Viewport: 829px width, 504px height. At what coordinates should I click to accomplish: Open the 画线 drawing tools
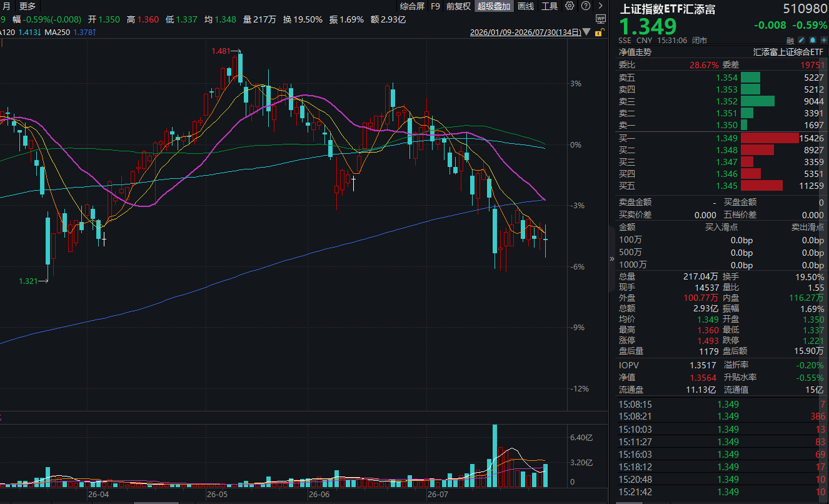click(x=526, y=6)
